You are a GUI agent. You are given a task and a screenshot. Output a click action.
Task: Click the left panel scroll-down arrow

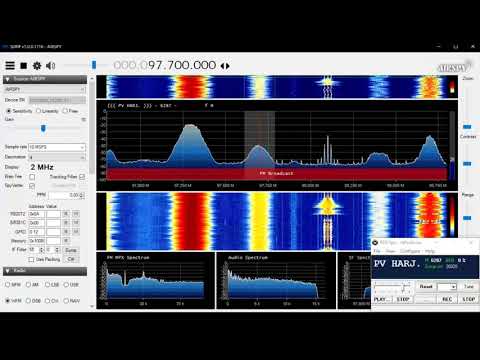click(92, 306)
